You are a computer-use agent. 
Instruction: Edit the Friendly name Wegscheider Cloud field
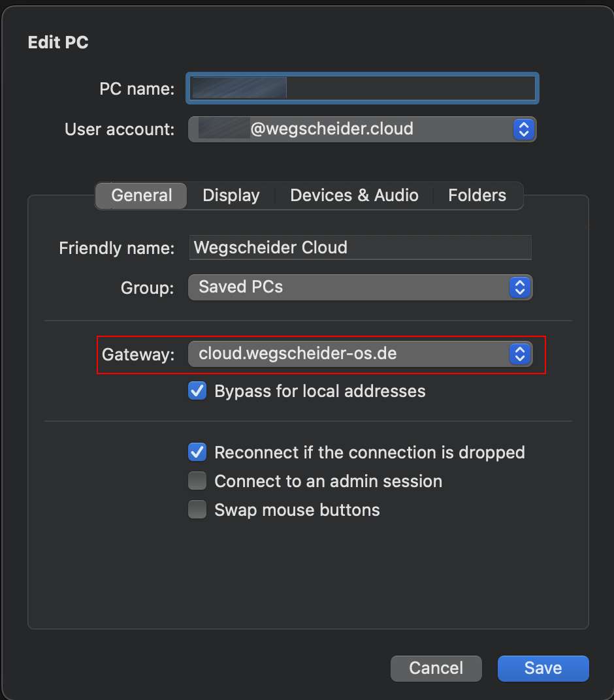point(361,247)
